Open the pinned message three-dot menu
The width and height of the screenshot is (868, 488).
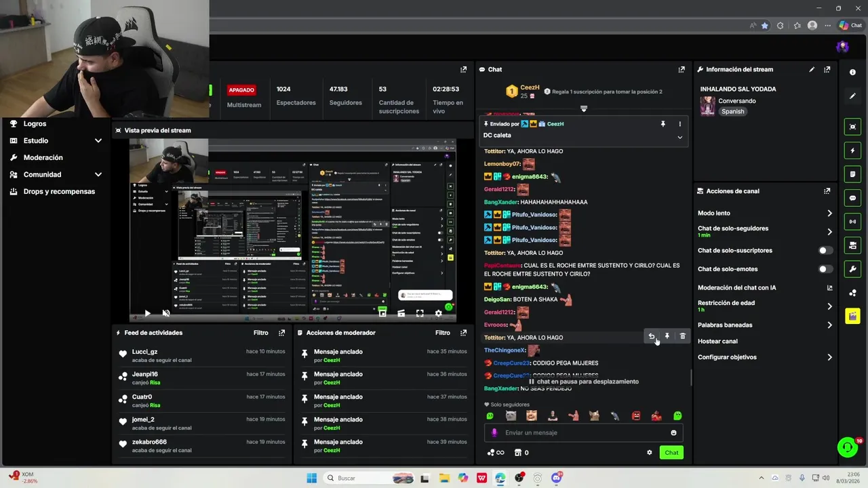(679, 124)
